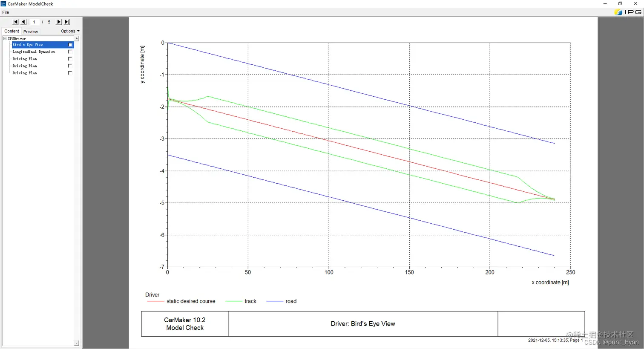Select the first Driving Plan entry
Screen dimensions: 644x349
(x=25, y=59)
